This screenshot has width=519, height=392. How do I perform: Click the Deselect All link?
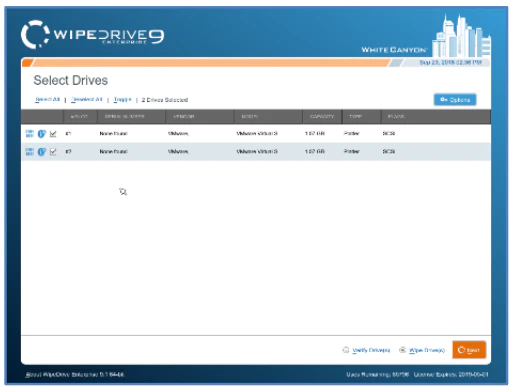(87, 100)
